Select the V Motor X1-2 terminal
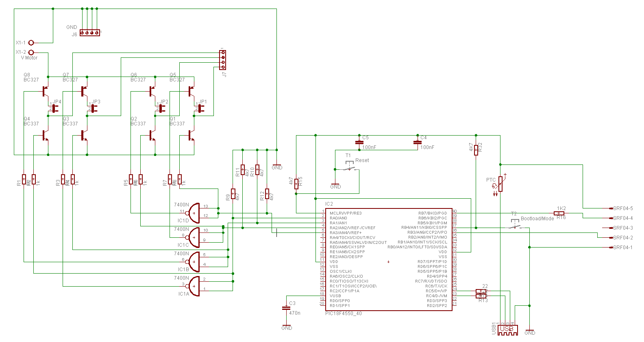 (31, 52)
